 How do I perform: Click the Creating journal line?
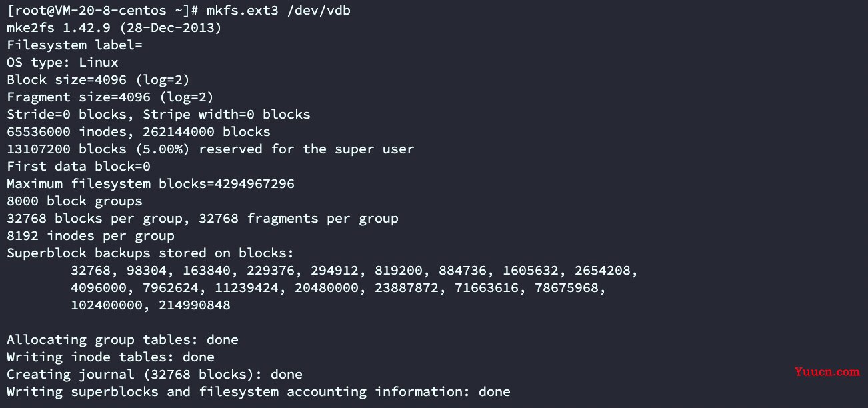155,375
